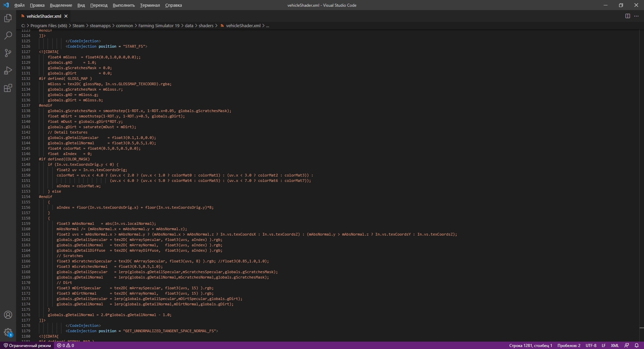Open the Терминал menu

tap(150, 5)
